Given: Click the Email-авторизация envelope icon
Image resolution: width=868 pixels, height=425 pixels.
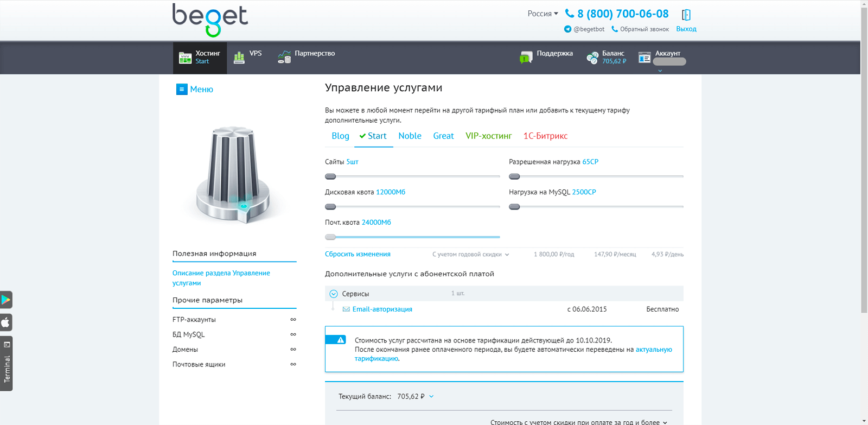Looking at the screenshot, I should 346,309.
